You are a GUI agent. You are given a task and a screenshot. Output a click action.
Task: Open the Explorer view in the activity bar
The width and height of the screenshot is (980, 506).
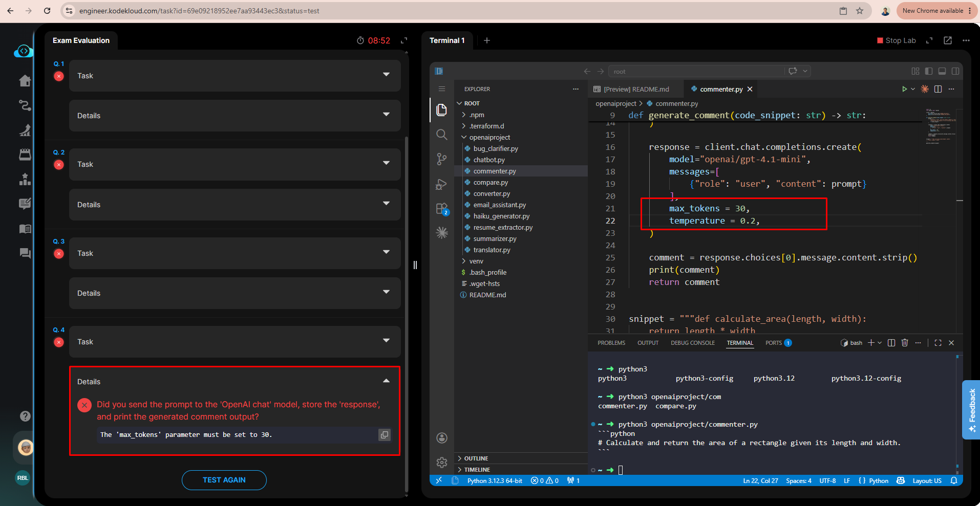click(x=441, y=109)
